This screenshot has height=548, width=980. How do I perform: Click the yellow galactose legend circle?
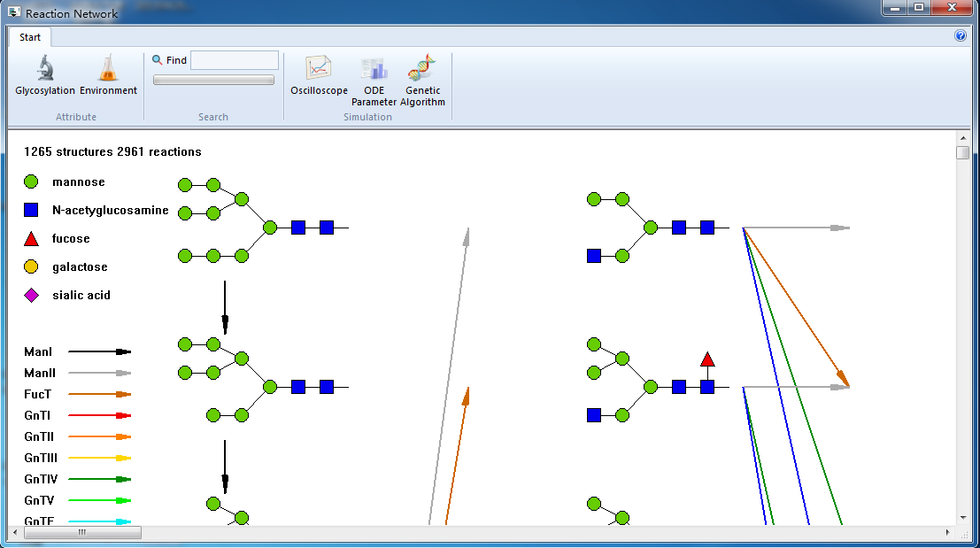pyautogui.click(x=31, y=266)
